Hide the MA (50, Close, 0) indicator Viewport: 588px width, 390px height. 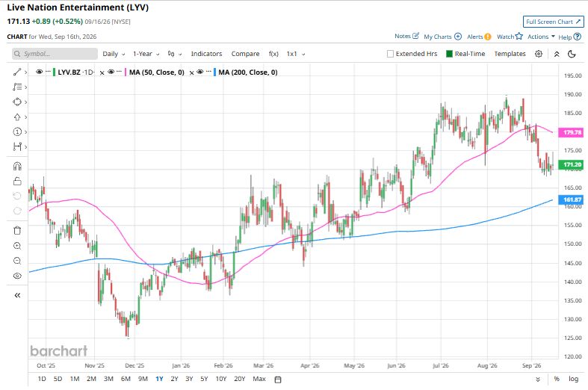click(x=111, y=72)
